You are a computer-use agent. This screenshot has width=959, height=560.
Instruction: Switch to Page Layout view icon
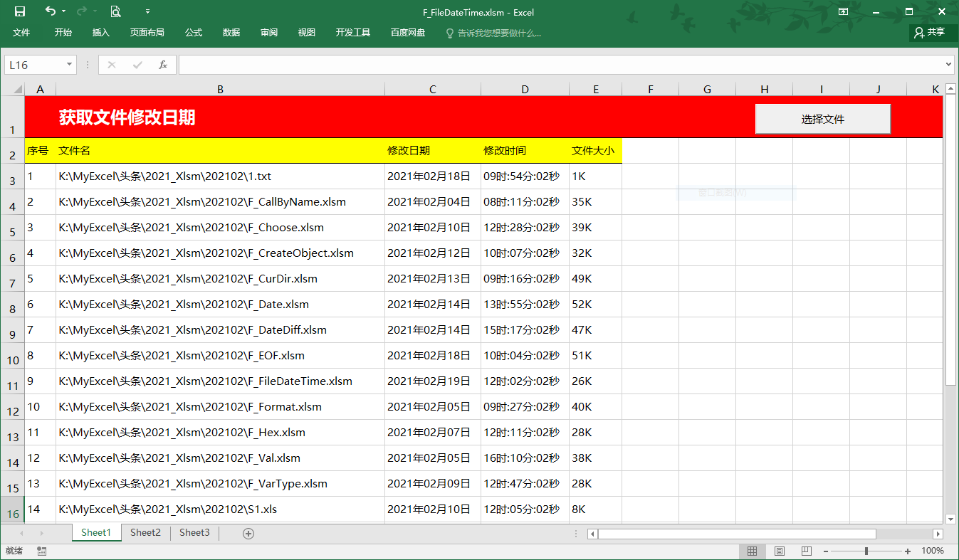[780, 551]
